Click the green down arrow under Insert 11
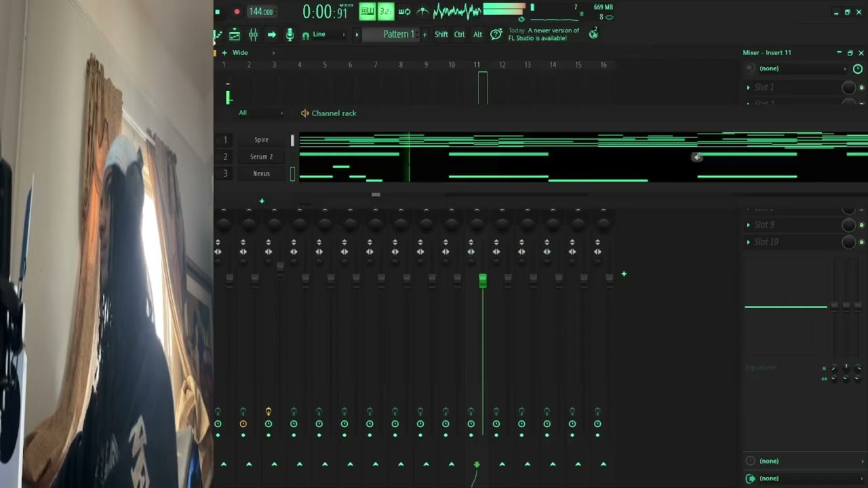This screenshot has width=868, height=488. click(x=477, y=464)
